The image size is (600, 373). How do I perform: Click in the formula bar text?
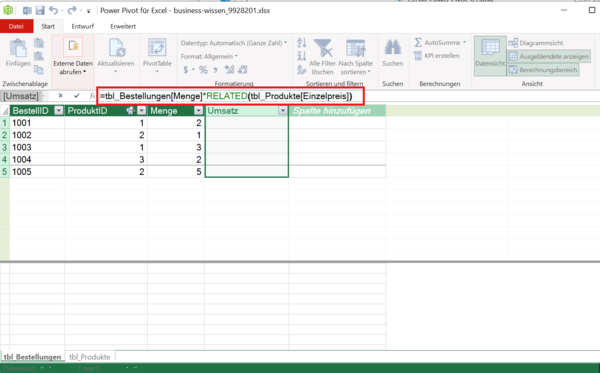click(226, 96)
